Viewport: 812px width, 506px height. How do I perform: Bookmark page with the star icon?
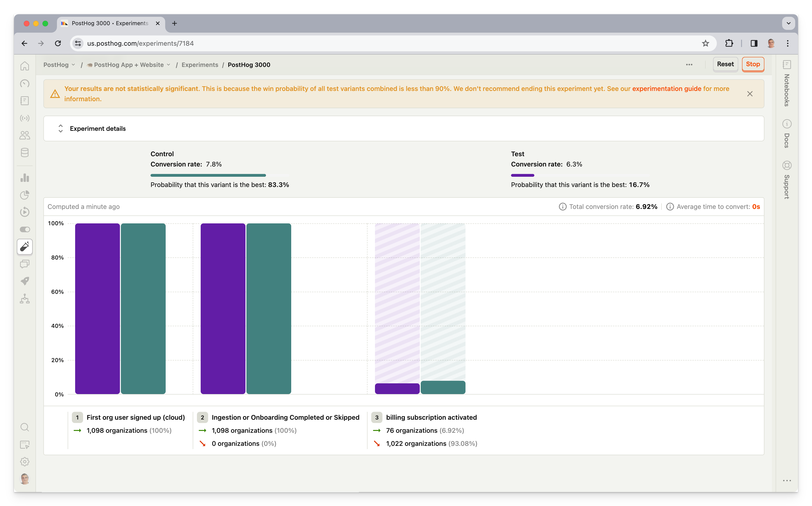706,44
